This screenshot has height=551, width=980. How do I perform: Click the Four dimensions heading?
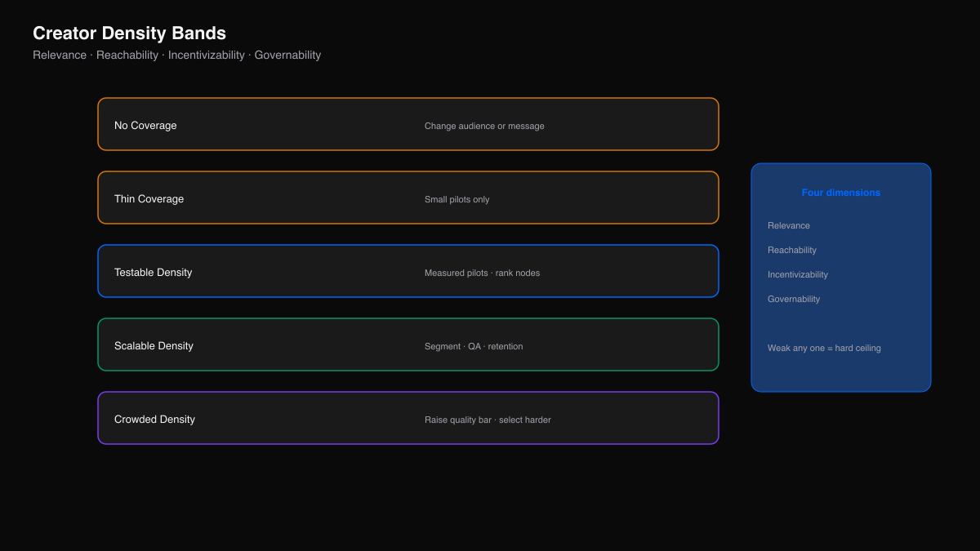click(841, 193)
